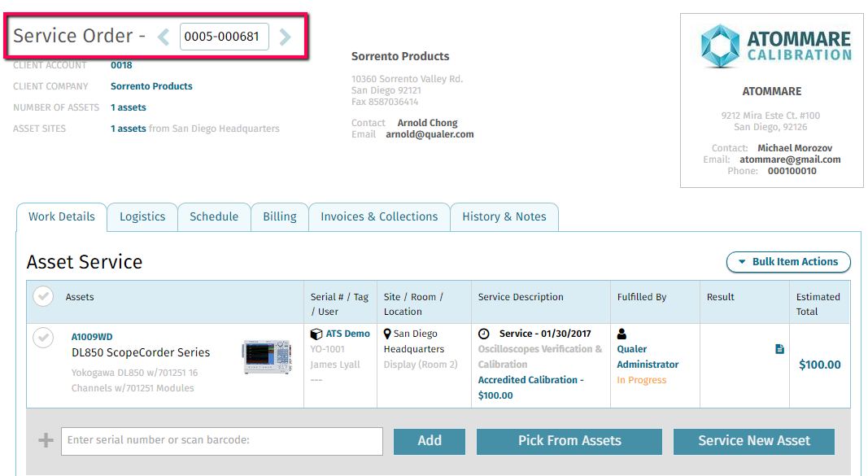Click the Assets column header
Image resolution: width=868 pixels, height=476 pixels.
(x=80, y=297)
